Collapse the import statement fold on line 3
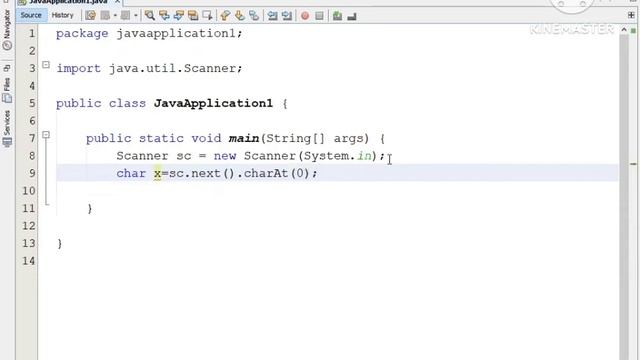The width and height of the screenshot is (640, 360). coord(46,64)
